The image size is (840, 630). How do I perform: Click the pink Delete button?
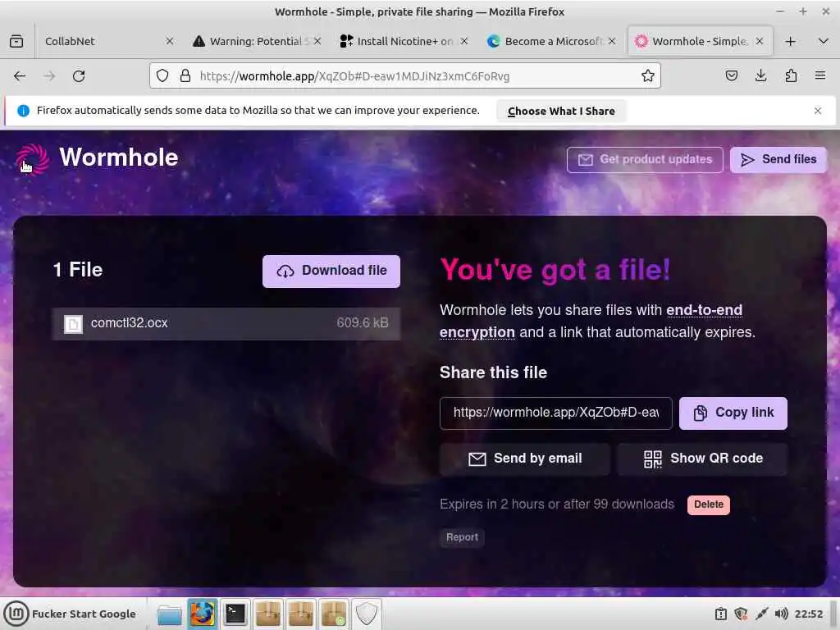pos(708,504)
